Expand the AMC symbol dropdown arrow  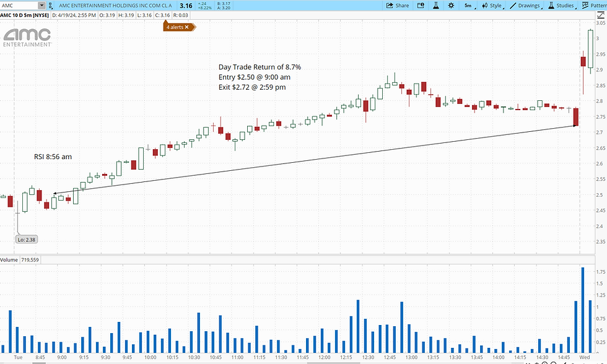[x=41, y=6]
